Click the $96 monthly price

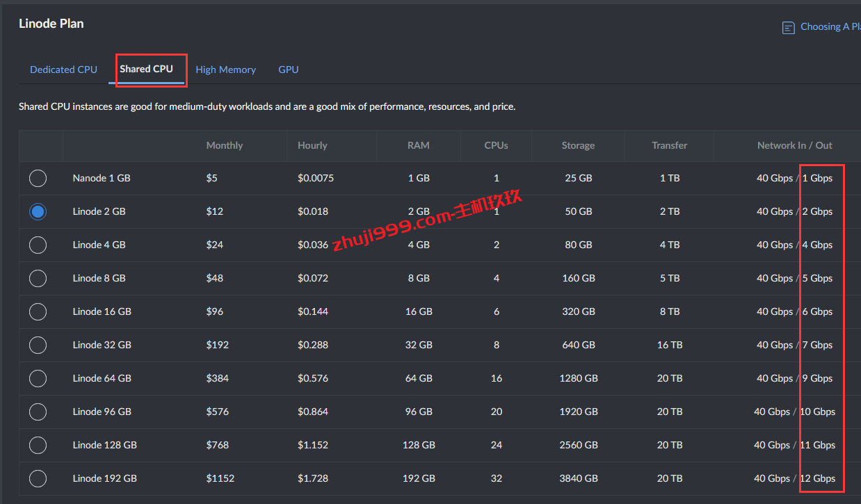[215, 311]
